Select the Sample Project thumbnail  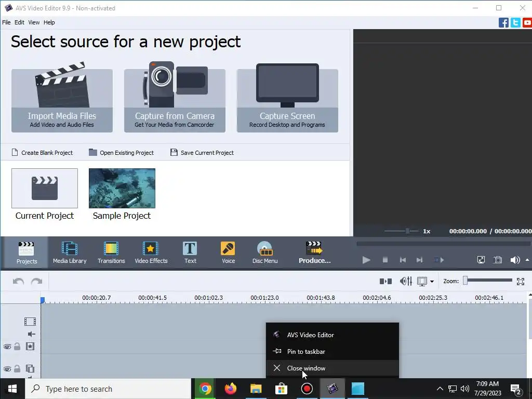[122, 188]
